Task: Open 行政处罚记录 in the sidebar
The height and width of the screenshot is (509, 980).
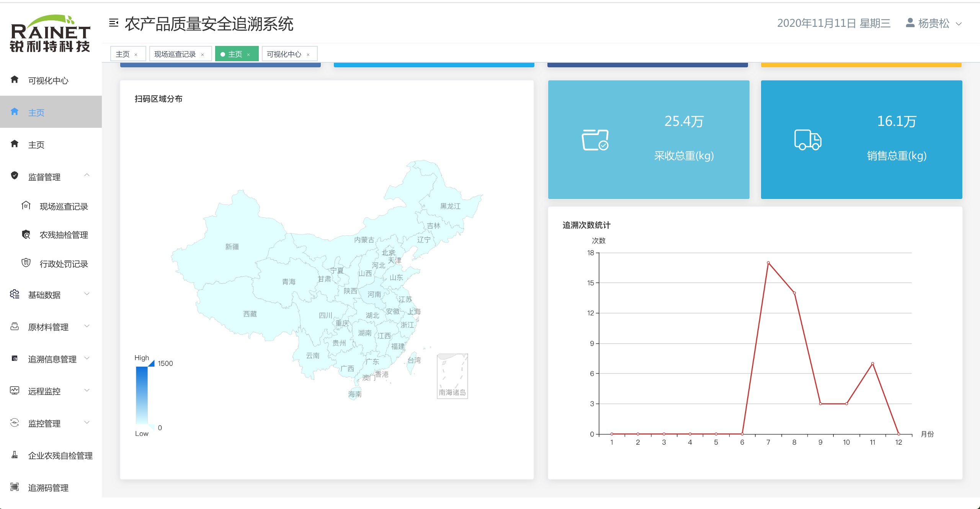Action: (51, 264)
